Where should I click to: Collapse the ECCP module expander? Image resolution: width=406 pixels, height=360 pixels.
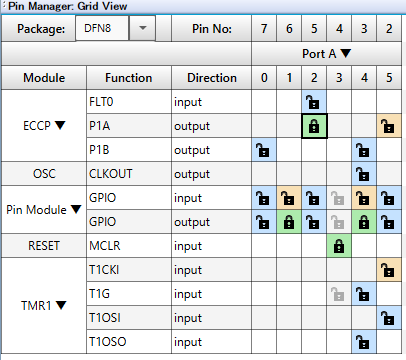[x=60, y=125]
